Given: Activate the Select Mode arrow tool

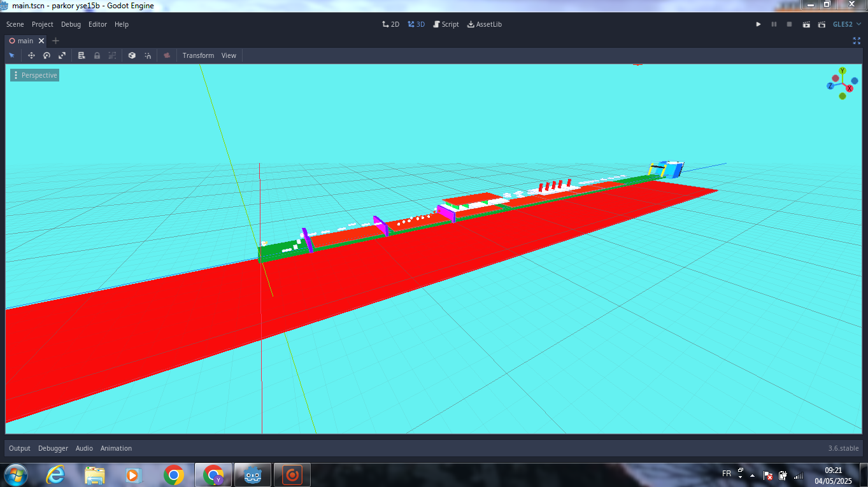Looking at the screenshot, I should pyautogui.click(x=11, y=55).
